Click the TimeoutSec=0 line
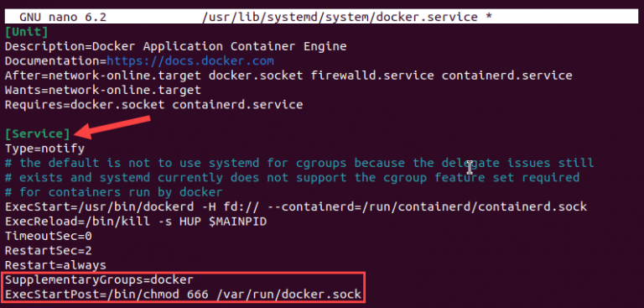 (x=49, y=237)
